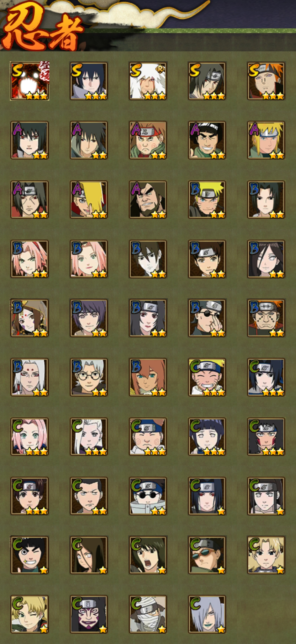
Task: Choose the C-rank Kankuro purple face-paint portrait
Action: pos(89,614)
